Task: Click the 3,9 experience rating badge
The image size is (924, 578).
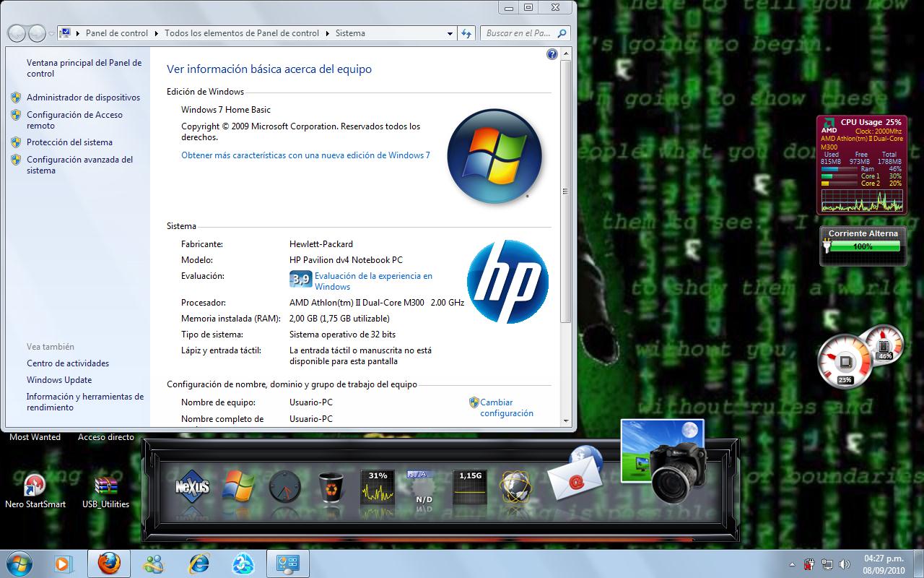Action: (x=300, y=279)
